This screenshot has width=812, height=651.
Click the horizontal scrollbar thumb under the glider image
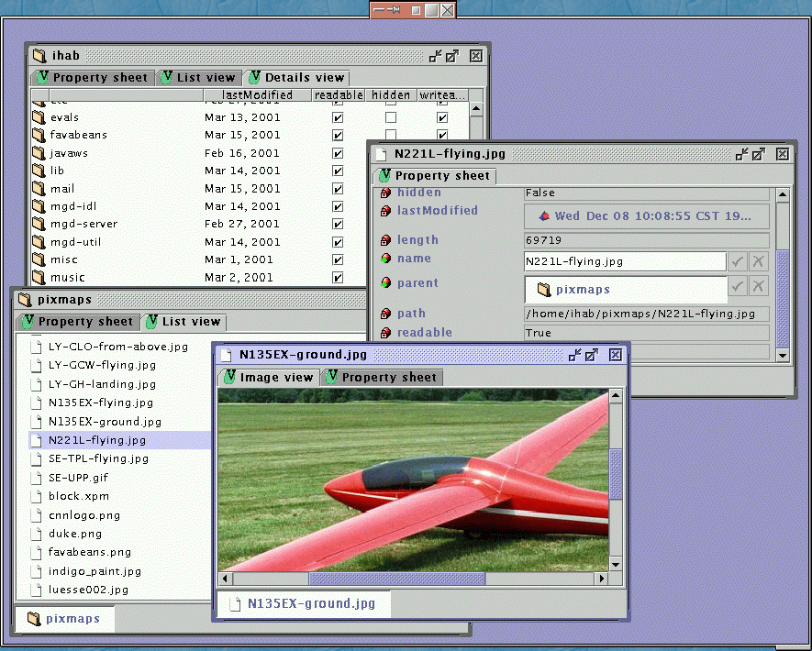click(396, 579)
